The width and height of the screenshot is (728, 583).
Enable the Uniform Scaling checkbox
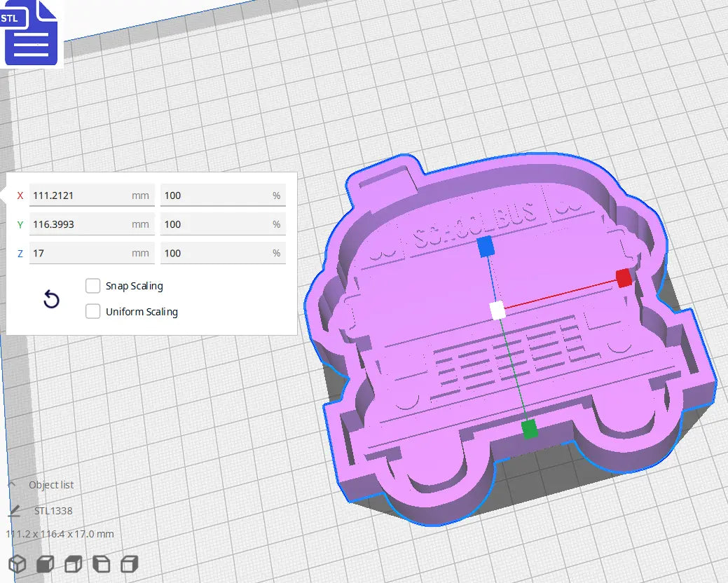pos(92,311)
